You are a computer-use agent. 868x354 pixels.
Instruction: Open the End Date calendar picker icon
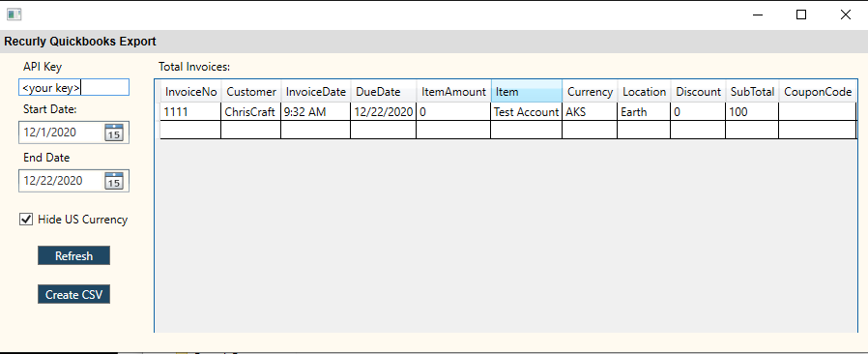(x=114, y=181)
